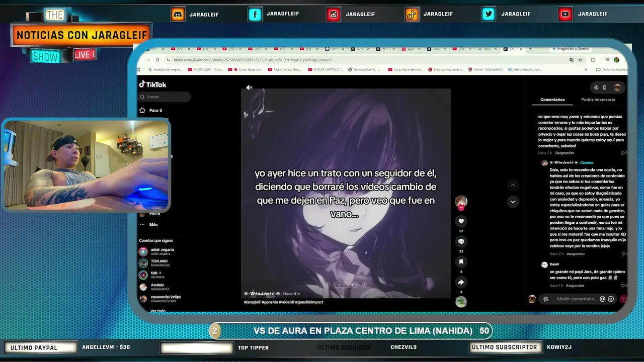Viewport: 644px width, 362px height.
Task: Show the next photo in the carousel
Action: pyautogui.click(x=365, y=285)
